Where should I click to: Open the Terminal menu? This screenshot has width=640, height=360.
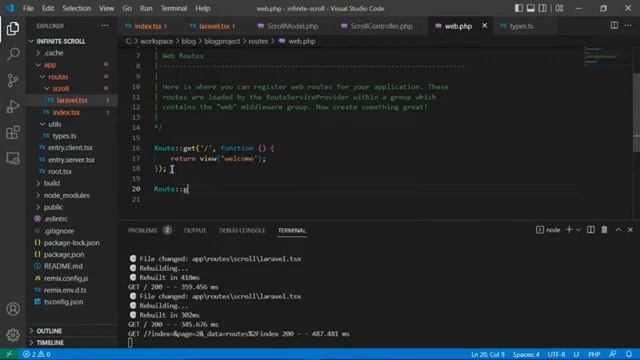point(173,8)
